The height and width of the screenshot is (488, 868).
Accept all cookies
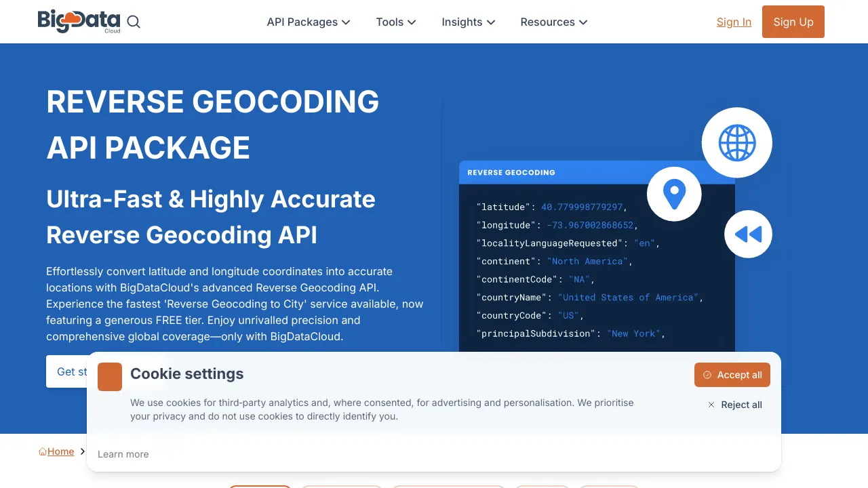(x=732, y=375)
